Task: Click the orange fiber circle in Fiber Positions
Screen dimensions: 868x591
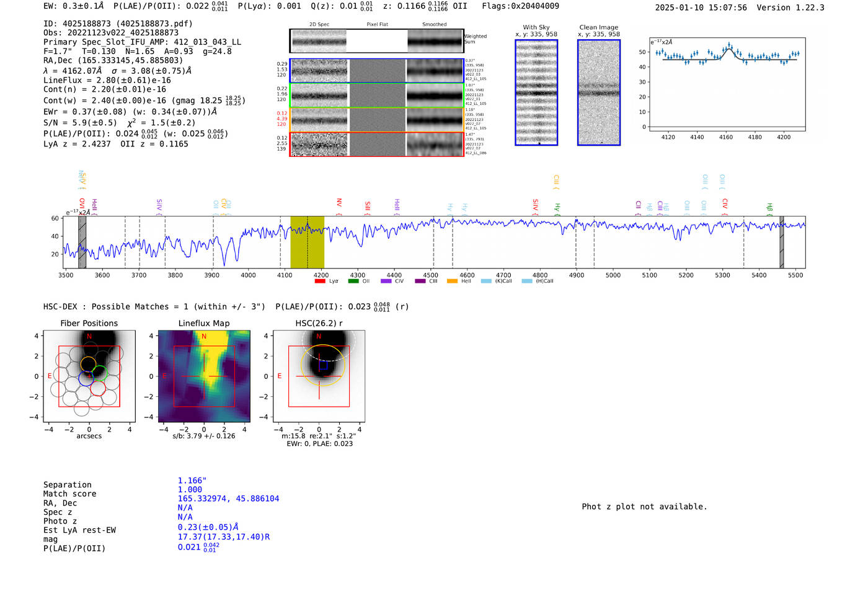Action: (x=88, y=365)
